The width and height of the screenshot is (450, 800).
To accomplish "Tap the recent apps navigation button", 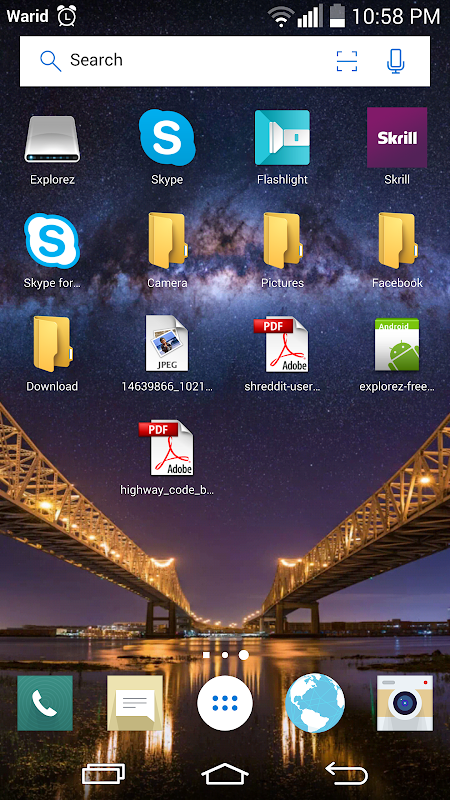I will 104,773.
